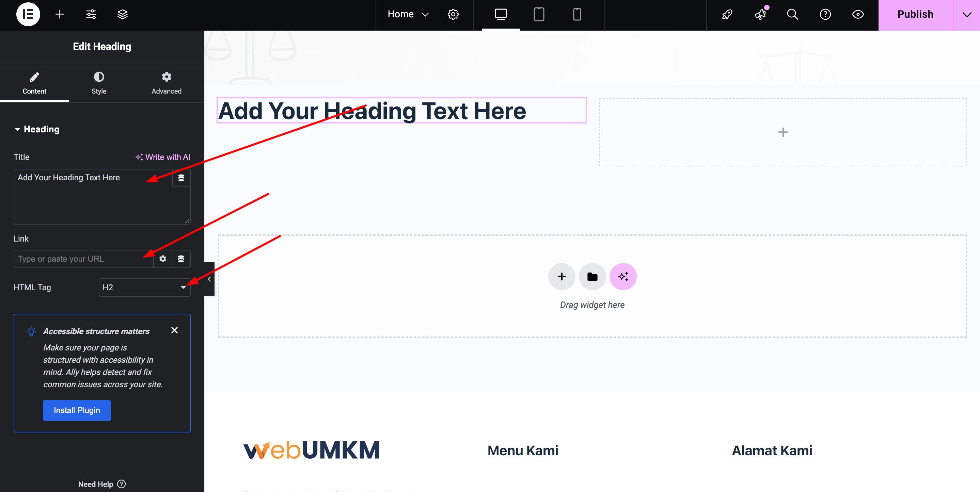
Task: Click the Title dynamic tags icon
Action: (x=181, y=178)
